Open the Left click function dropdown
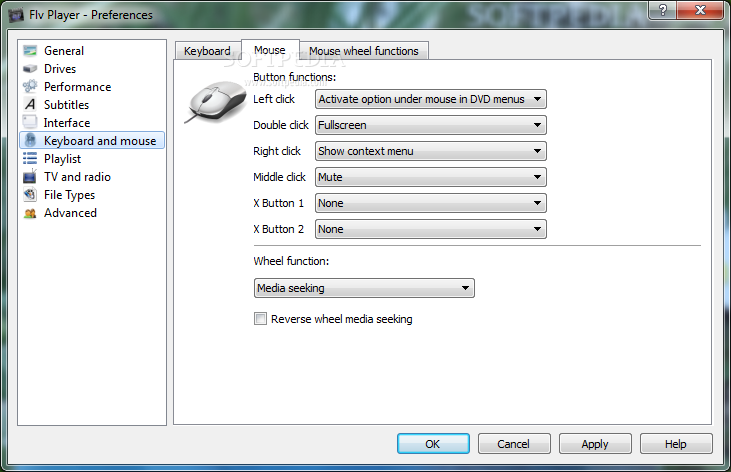The width and height of the screenshot is (731, 472). click(x=430, y=99)
